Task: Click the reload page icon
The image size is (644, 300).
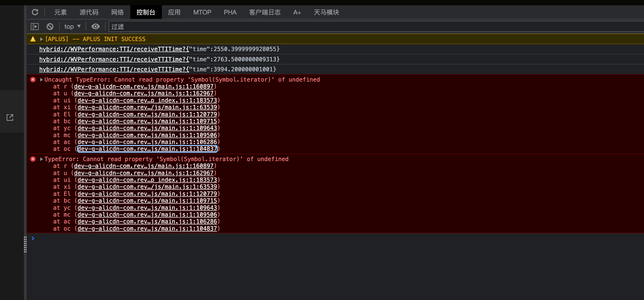Action: pyautogui.click(x=35, y=12)
